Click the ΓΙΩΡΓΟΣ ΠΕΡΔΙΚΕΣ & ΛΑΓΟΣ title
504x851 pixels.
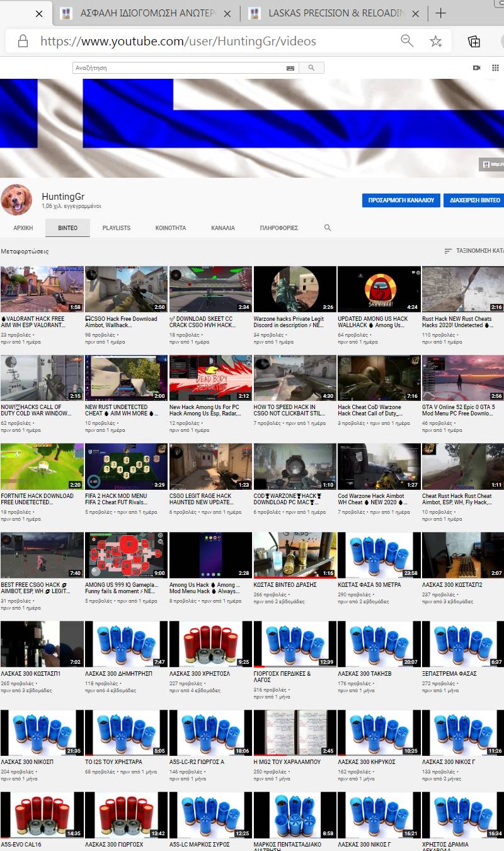[x=282, y=677]
